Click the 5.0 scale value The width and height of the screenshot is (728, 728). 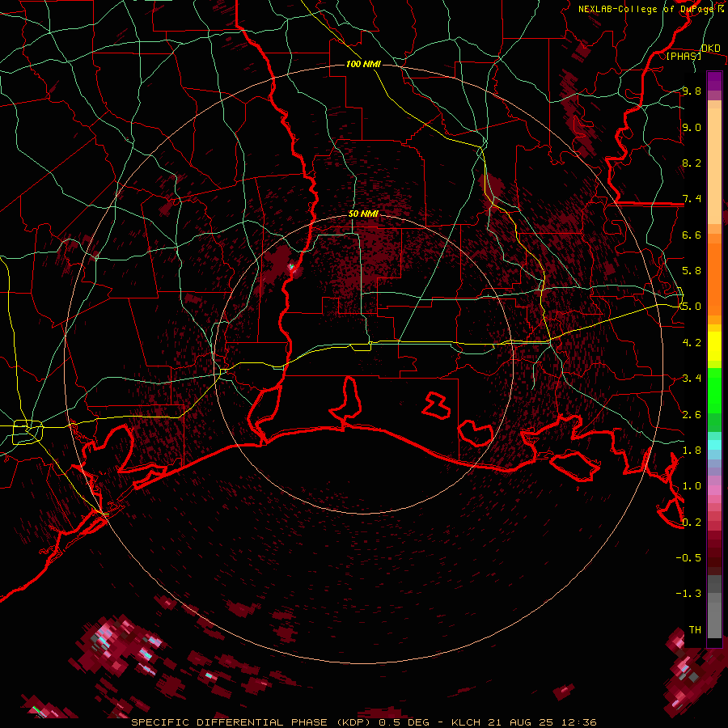click(692, 307)
